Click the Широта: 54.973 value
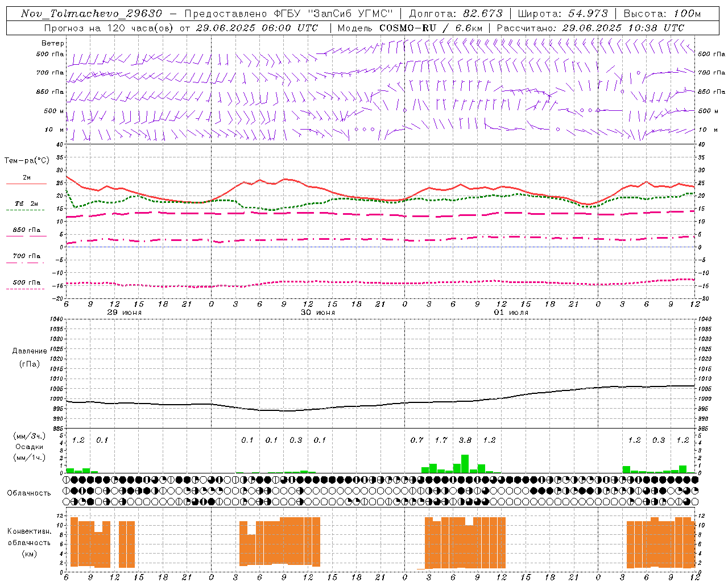 [x=562, y=14]
